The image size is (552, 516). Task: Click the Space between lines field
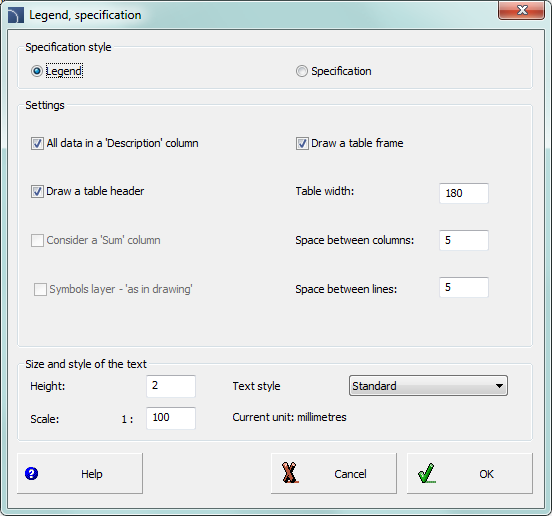coord(464,287)
